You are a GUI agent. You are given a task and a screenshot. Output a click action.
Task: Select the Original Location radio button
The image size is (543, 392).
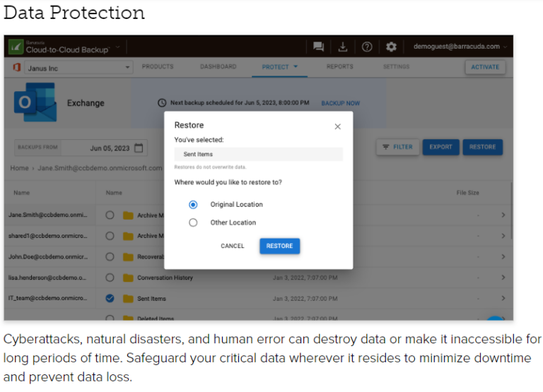click(193, 205)
